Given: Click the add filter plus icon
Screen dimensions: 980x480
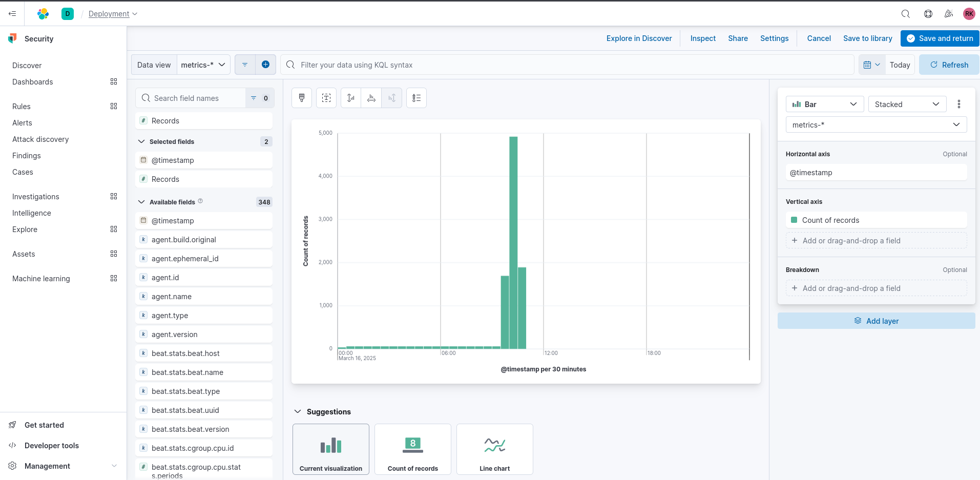Looking at the screenshot, I should click(265, 65).
